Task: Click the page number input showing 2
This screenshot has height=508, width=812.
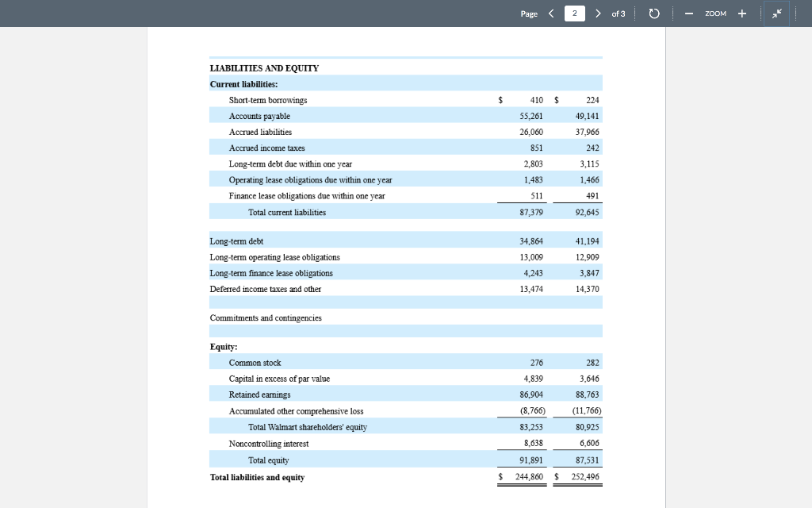Action: pyautogui.click(x=576, y=13)
